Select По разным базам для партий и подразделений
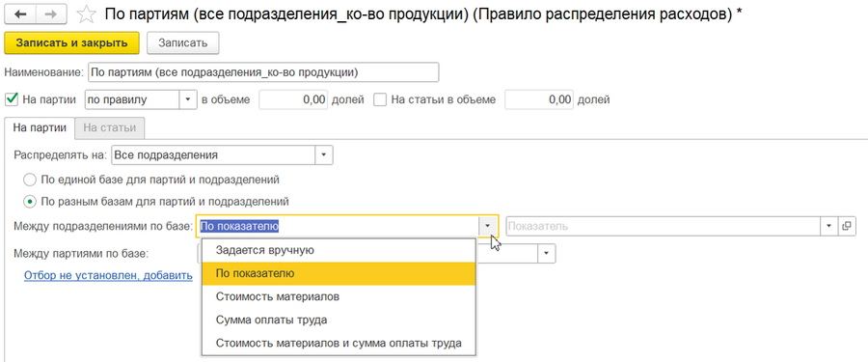Screen dimensions: 868x362 coord(155,201)
